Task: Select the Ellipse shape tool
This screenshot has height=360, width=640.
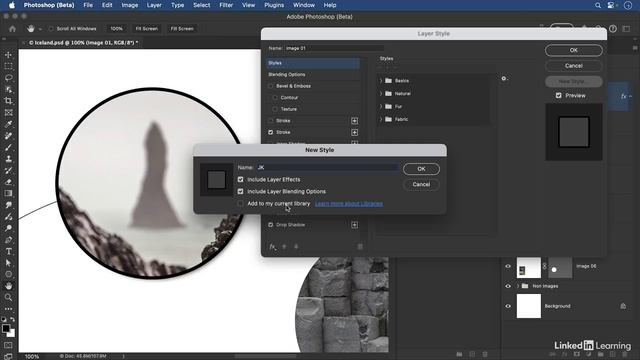Action: coord(8,274)
